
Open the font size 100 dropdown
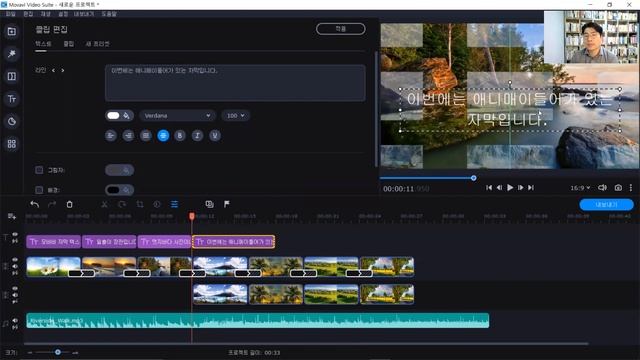tap(236, 116)
